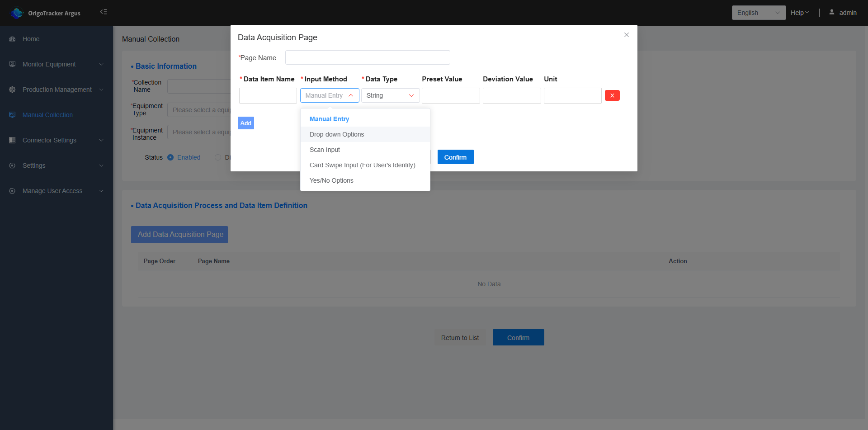The width and height of the screenshot is (868, 430).
Task: Click the Production Management sidebar icon
Action: click(x=12, y=90)
